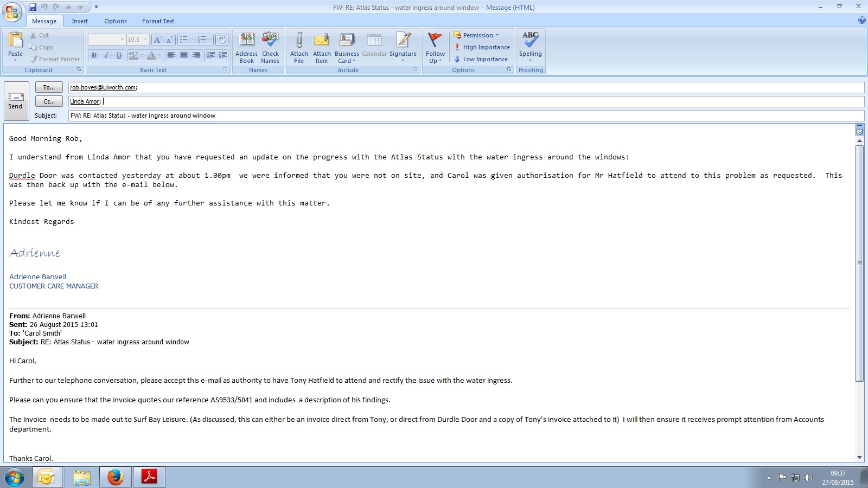Open the font name combo box
The width and height of the screenshot is (868, 488).
tap(106, 40)
